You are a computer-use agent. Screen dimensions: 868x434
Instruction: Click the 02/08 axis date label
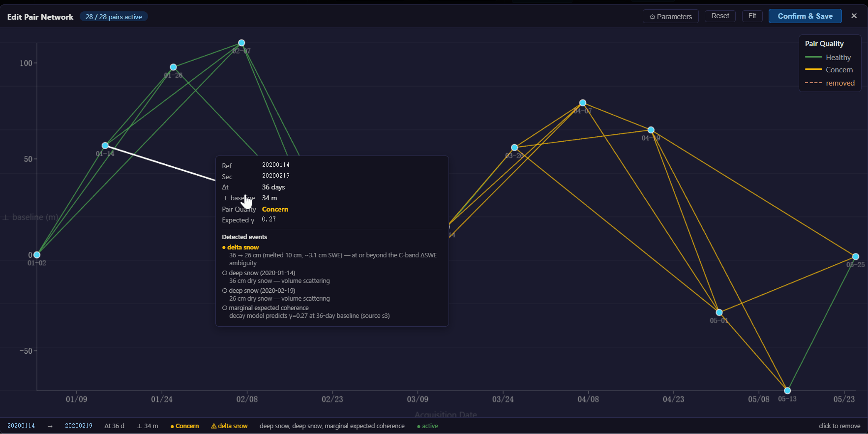tap(247, 399)
